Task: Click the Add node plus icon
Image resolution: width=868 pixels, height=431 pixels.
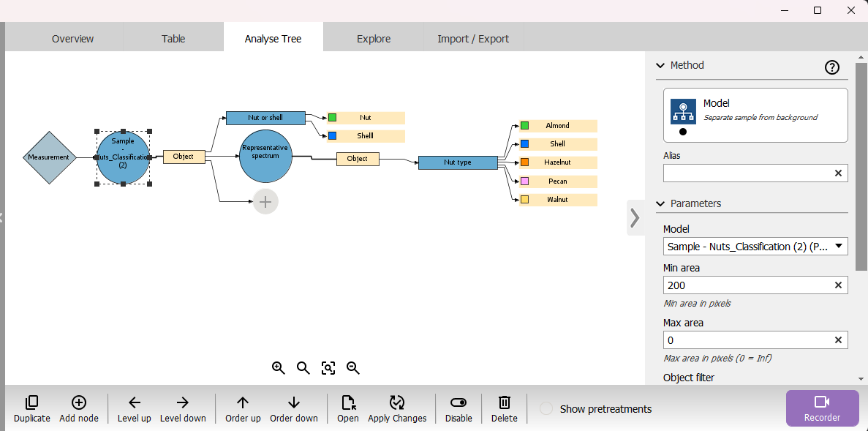Action: click(78, 402)
